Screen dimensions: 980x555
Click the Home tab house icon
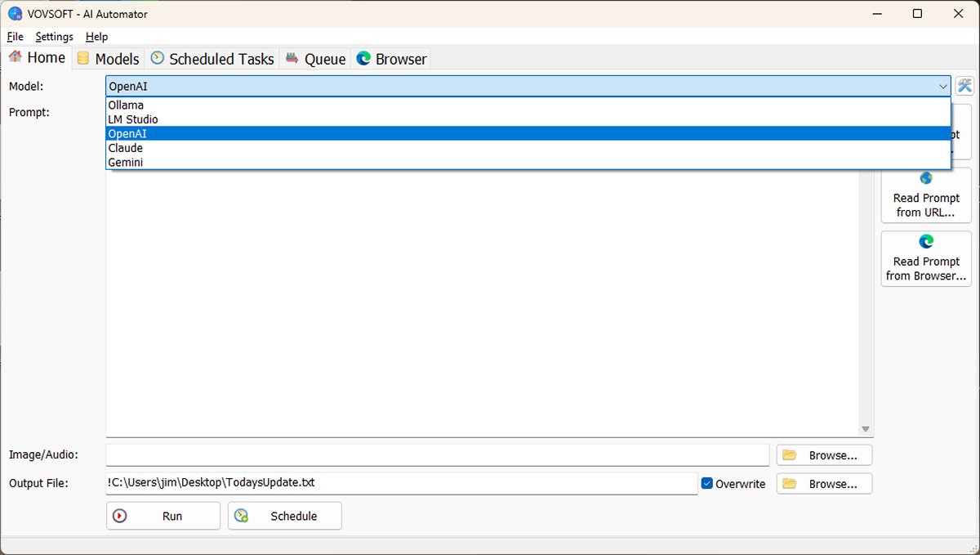click(x=15, y=56)
